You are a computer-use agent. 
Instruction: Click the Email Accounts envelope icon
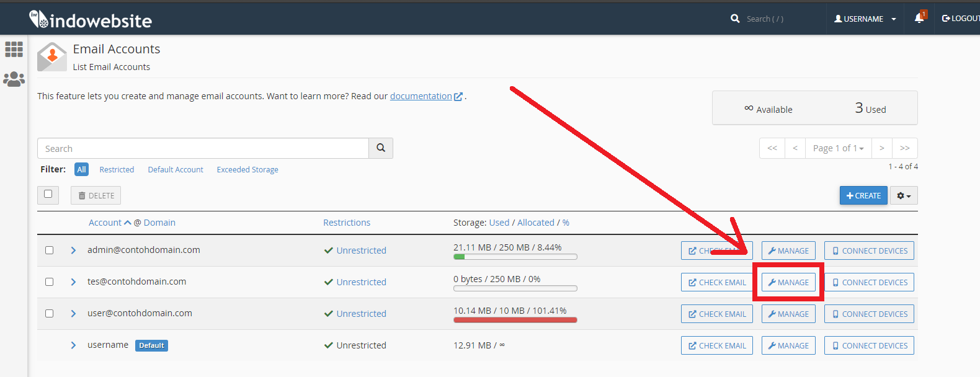(x=52, y=57)
